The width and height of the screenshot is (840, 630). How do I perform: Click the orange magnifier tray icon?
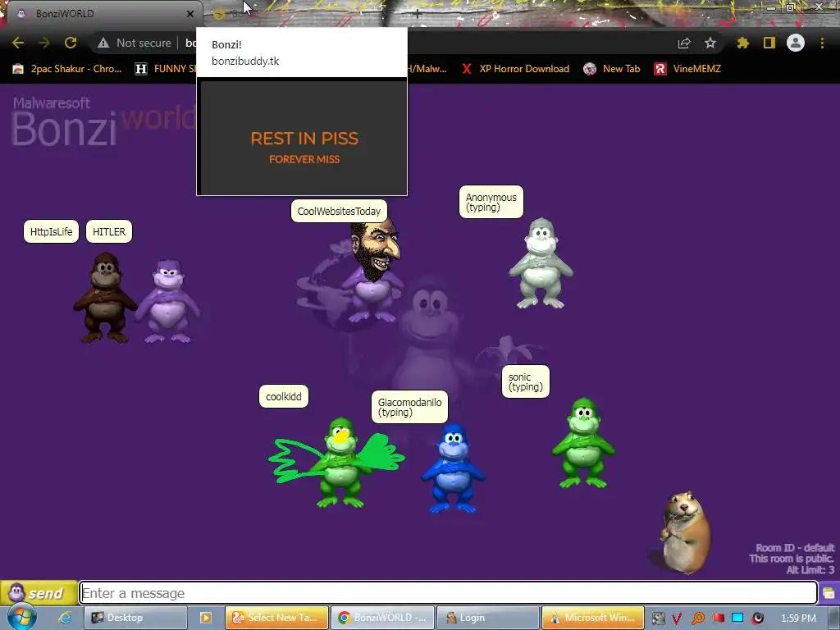pos(697,619)
